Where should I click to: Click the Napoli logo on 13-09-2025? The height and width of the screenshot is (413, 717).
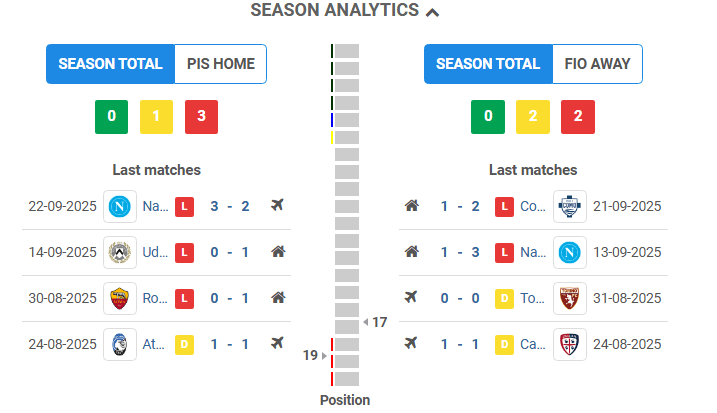tap(570, 252)
